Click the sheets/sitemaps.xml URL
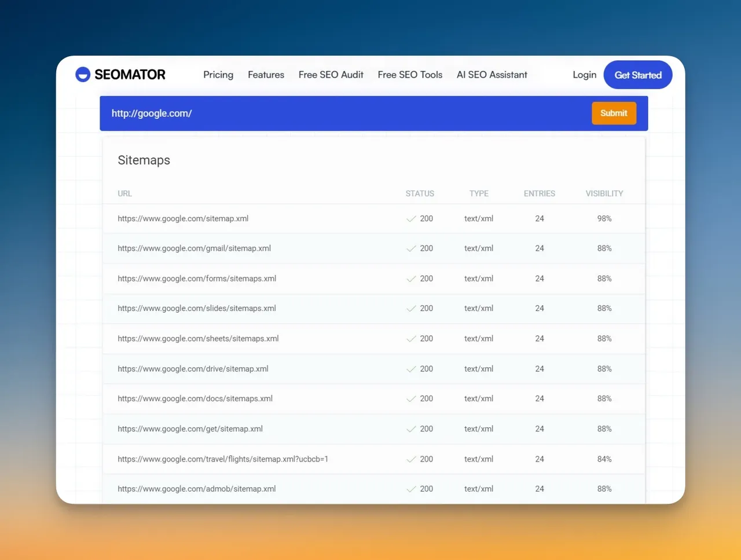741x560 pixels. pos(198,339)
